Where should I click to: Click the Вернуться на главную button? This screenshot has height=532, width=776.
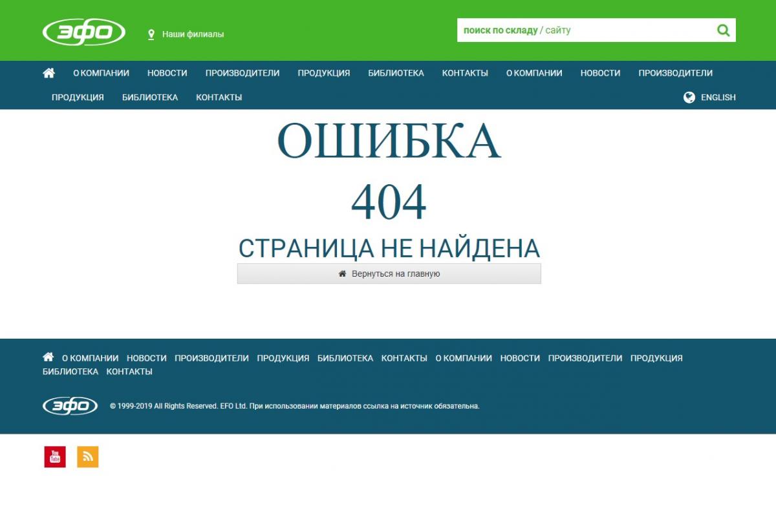389,273
